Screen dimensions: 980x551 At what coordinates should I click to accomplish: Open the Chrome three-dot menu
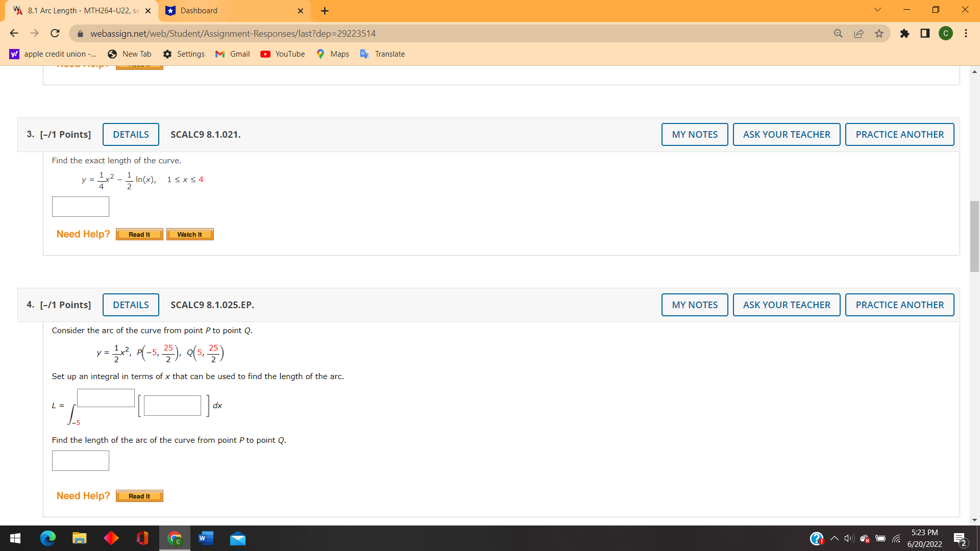click(x=966, y=33)
